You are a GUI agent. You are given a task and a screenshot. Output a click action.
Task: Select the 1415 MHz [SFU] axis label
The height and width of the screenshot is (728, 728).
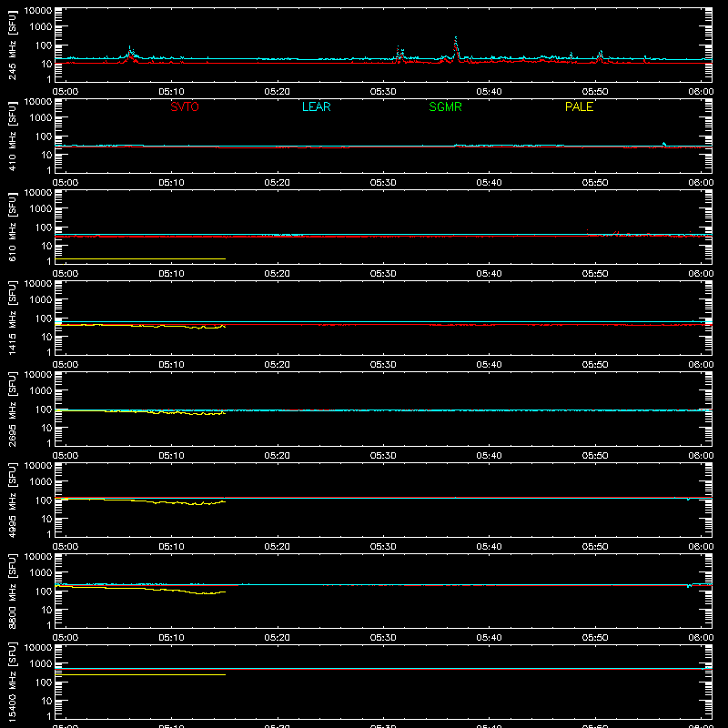click(12, 318)
